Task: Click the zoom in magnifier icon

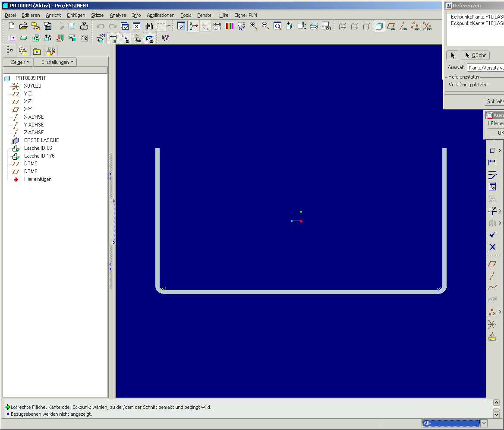Action: click(x=254, y=26)
